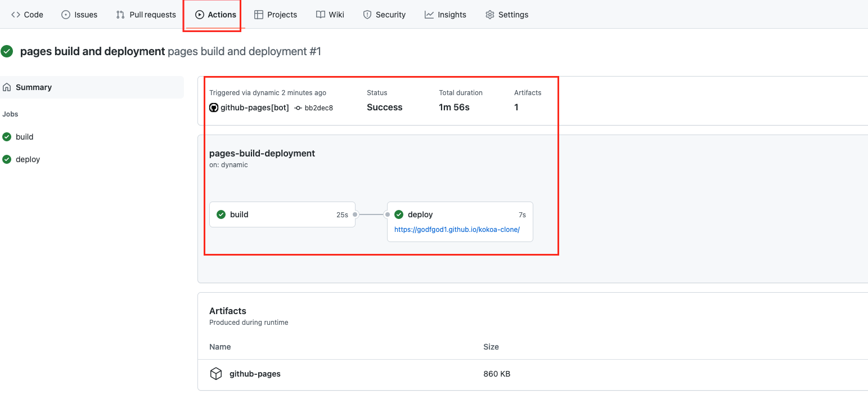
Task: Click the github-pages artifact package icon
Action: click(216, 374)
